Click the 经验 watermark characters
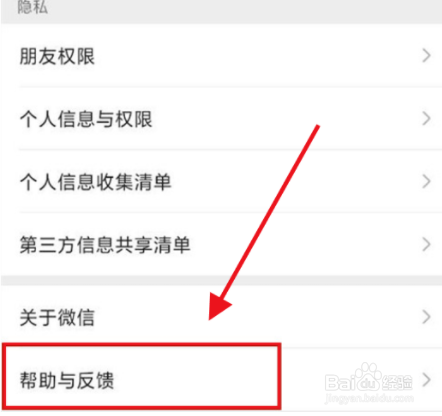 (x=397, y=382)
